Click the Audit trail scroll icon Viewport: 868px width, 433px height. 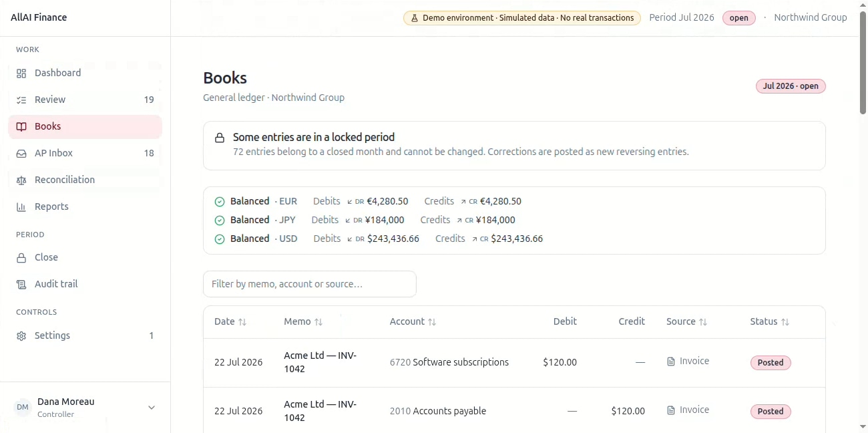pos(21,284)
